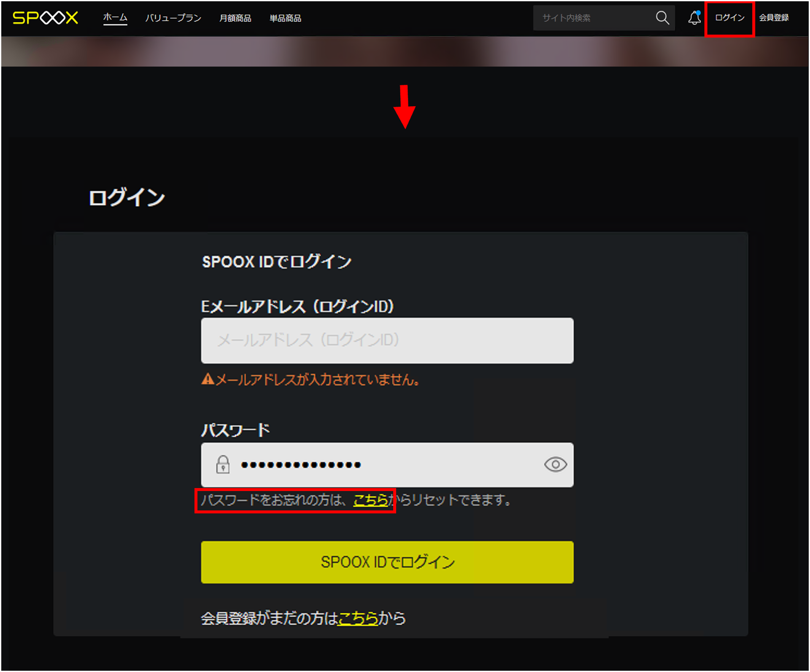Open notifications bell icon
Image resolution: width=810 pixels, height=672 pixels.
tap(694, 18)
